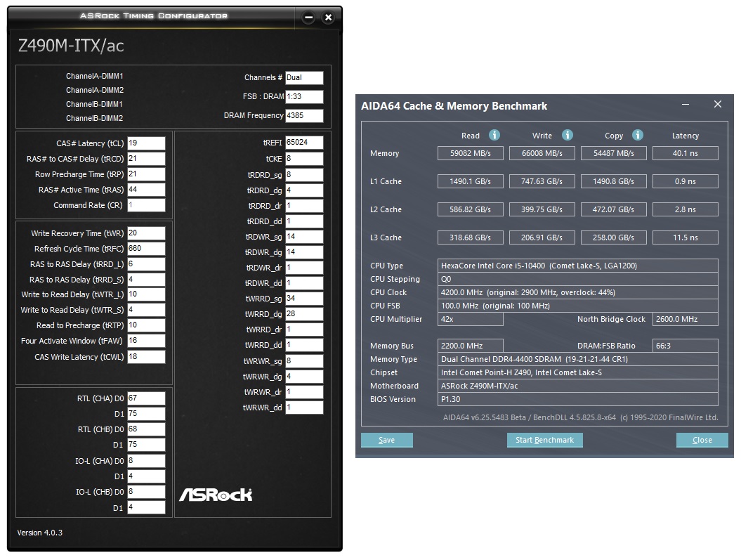The image size is (741, 560).
Task: Click the L2 Cache Write value 399.75 GB/s
Action: pos(542,209)
